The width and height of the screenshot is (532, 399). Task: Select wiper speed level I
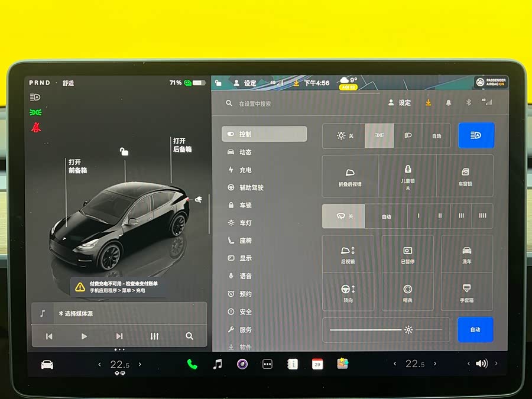click(419, 216)
